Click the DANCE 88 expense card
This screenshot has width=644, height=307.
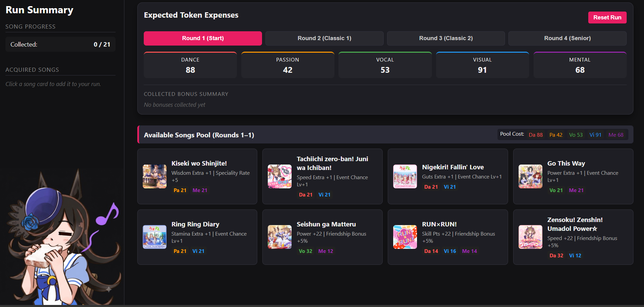click(190, 65)
